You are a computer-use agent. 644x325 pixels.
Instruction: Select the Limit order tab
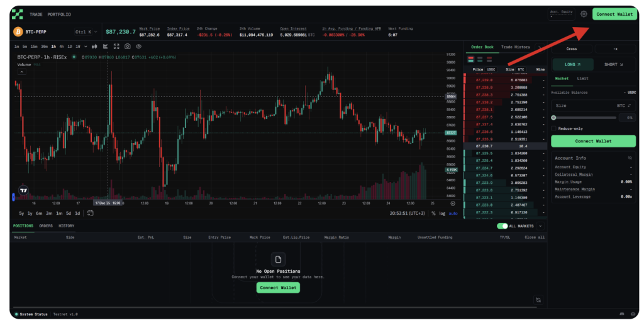pos(582,79)
